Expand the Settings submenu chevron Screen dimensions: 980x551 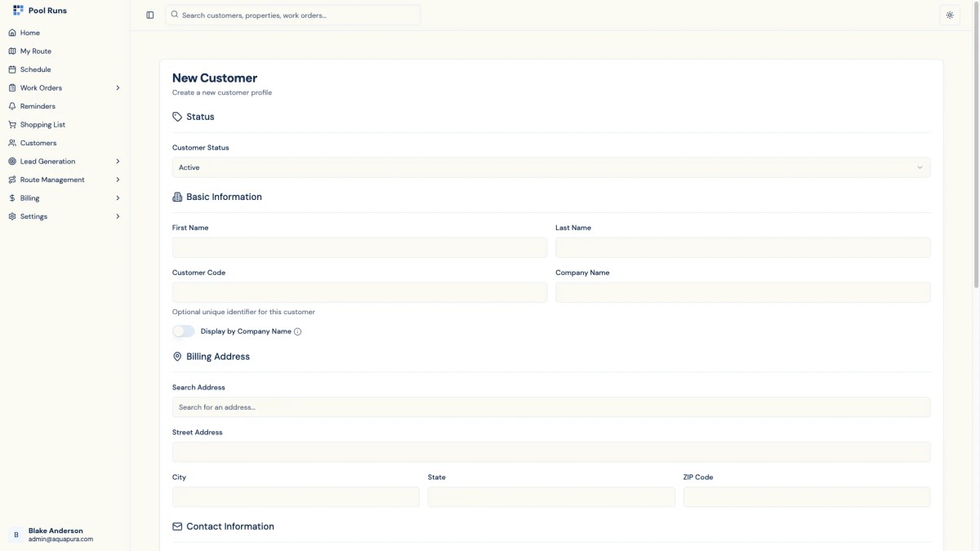pyautogui.click(x=118, y=216)
